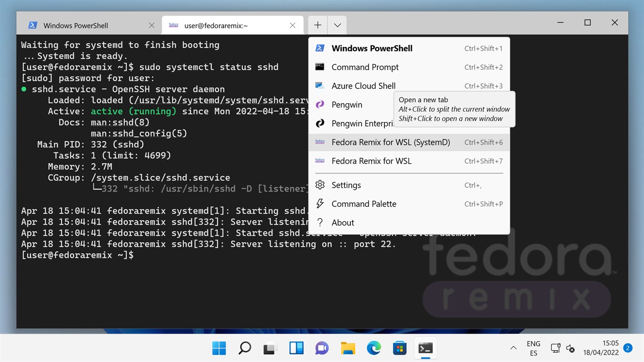Click the taskbar hidden icons chevron
Screen dimensions: 644x362
coord(513,348)
